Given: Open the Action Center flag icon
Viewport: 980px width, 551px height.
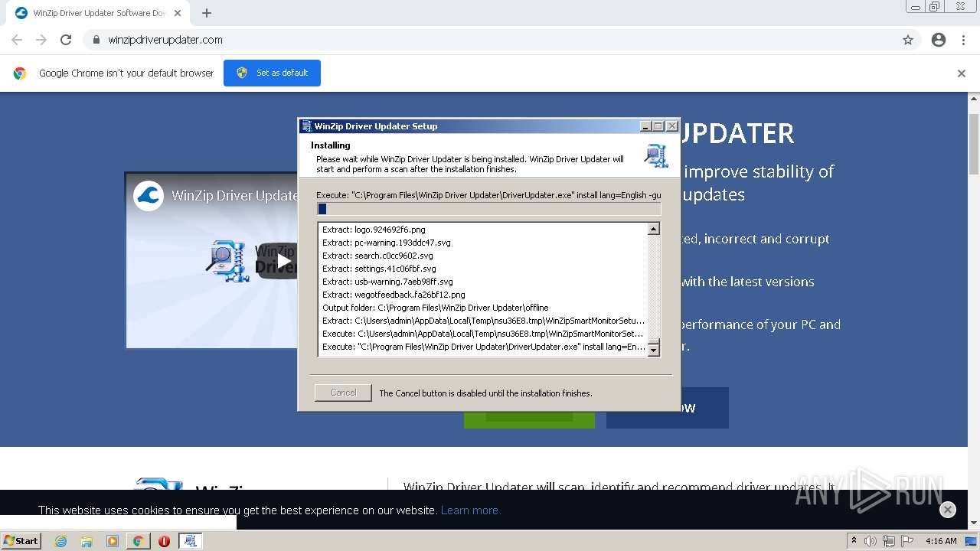Looking at the screenshot, I should click(x=907, y=541).
